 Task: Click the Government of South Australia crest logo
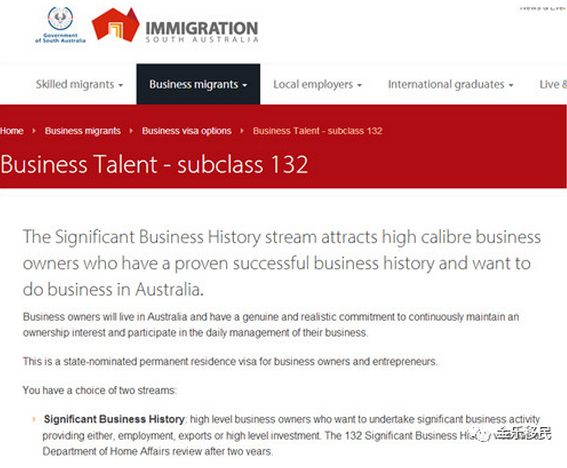[x=60, y=25]
